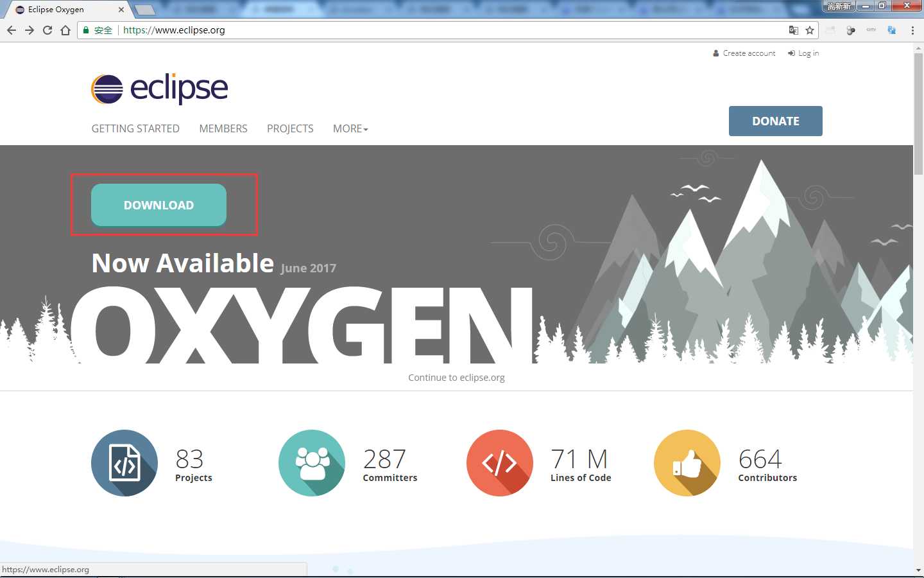Click the Log in arrow icon
Viewport: 924px width, 578px height.
[x=792, y=53]
